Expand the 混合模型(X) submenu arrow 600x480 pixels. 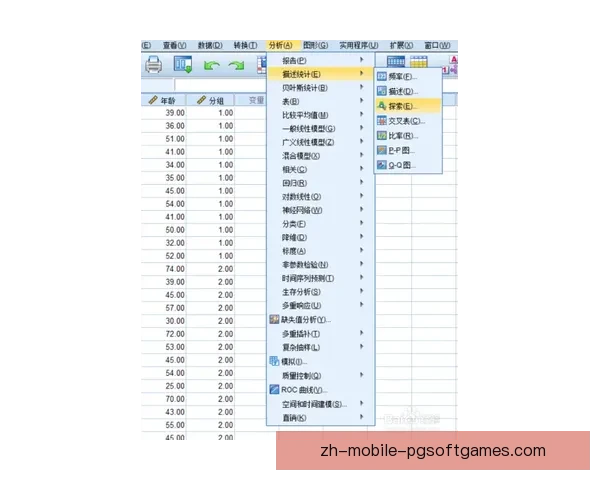[x=361, y=155]
